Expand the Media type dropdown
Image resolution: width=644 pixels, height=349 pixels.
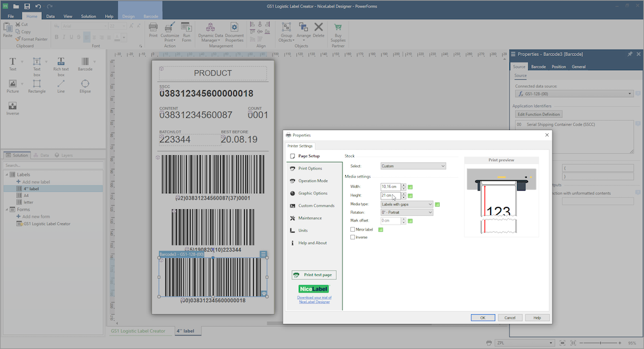pyautogui.click(x=406, y=204)
